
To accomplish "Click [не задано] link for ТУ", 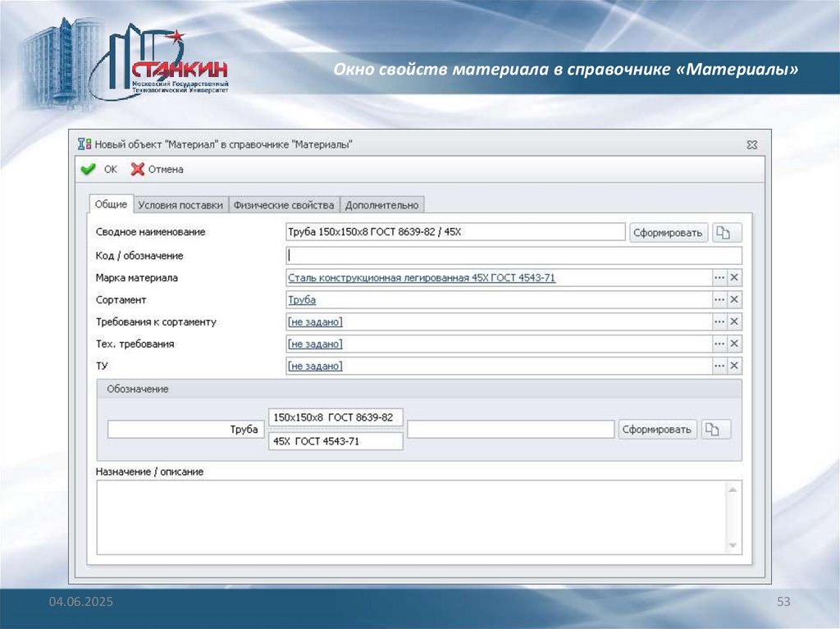I will click(315, 366).
